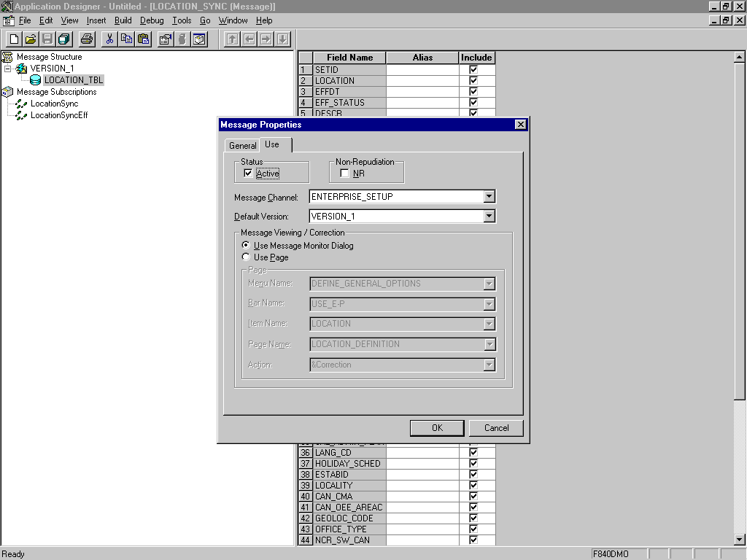Click the Copy toolbar icon
The image size is (747, 560).
pyautogui.click(x=126, y=39)
